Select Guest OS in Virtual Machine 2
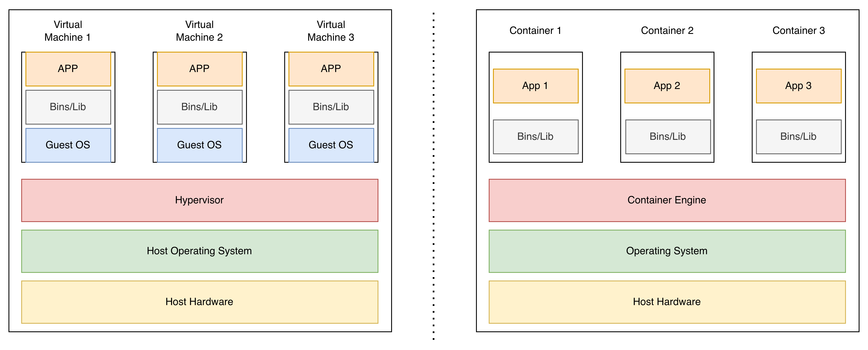The width and height of the screenshot is (868, 350). coord(199,145)
